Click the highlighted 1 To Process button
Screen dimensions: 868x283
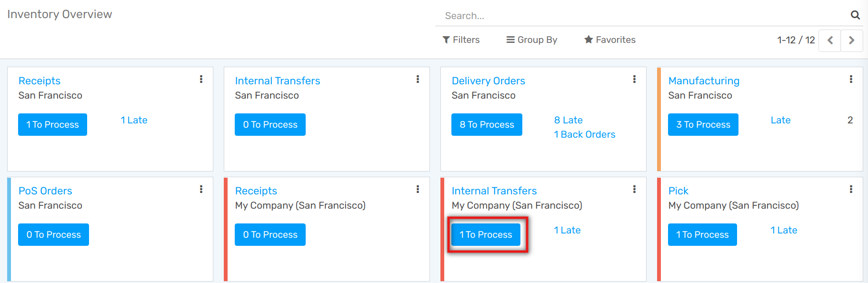pyautogui.click(x=485, y=234)
